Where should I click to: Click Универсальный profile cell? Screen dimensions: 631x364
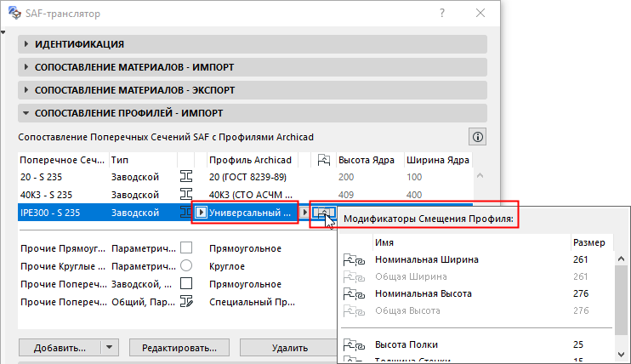coord(249,213)
